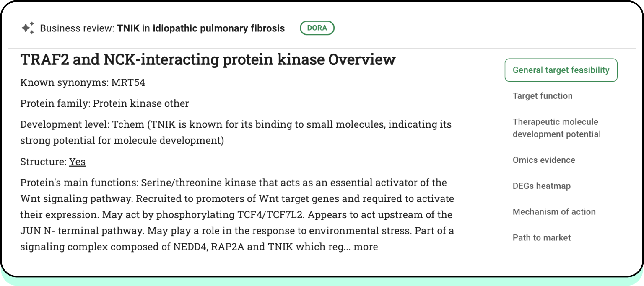Click 'idiopathic pulmonary fibrosis' in the header

(218, 28)
